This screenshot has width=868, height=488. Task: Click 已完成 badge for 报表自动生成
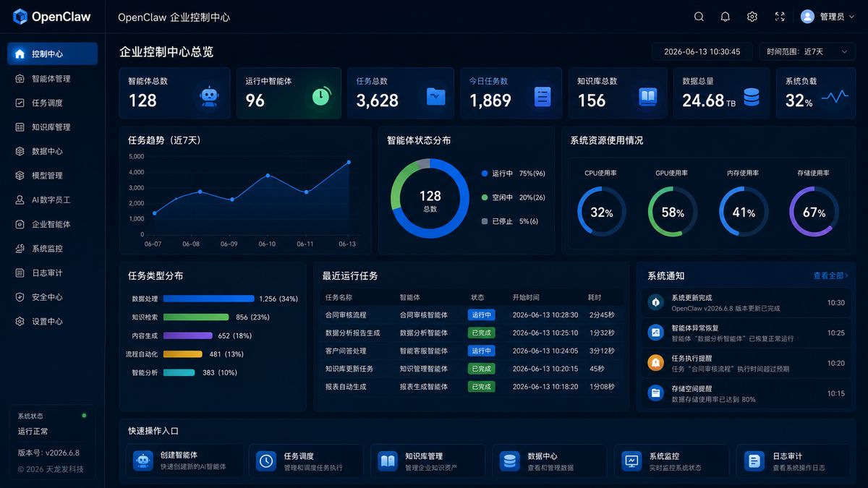[481, 386]
